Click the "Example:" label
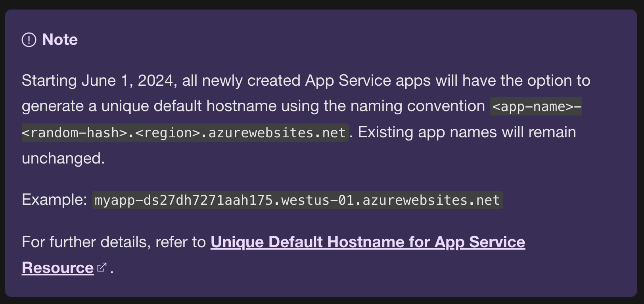The height and width of the screenshot is (304, 644). click(x=54, y=199)
